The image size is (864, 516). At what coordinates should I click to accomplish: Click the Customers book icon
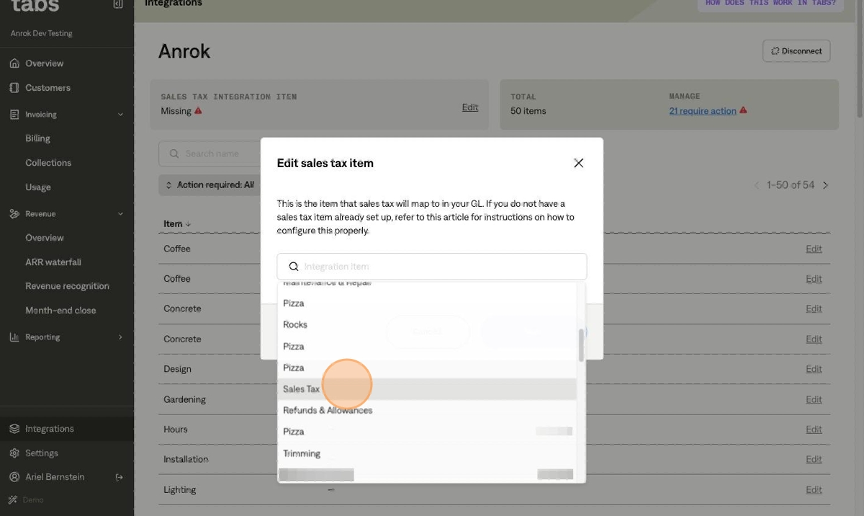[x=14, y=88]
